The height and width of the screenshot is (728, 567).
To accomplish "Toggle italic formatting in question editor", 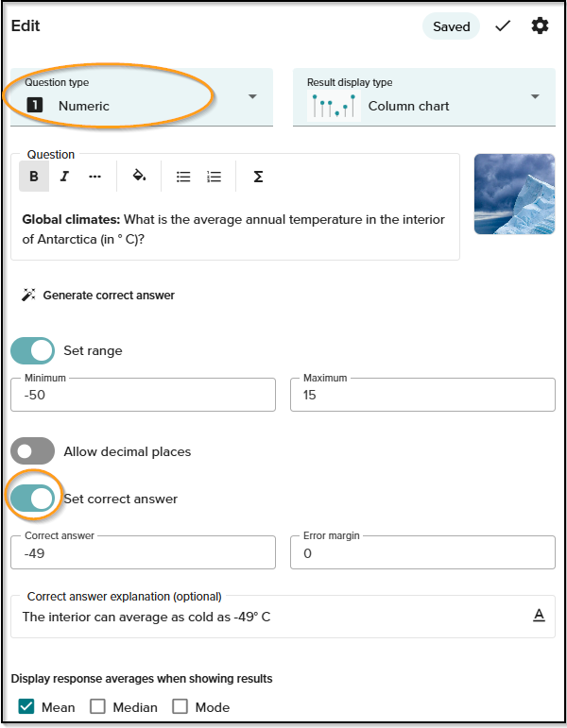I will tap(64, 177).
